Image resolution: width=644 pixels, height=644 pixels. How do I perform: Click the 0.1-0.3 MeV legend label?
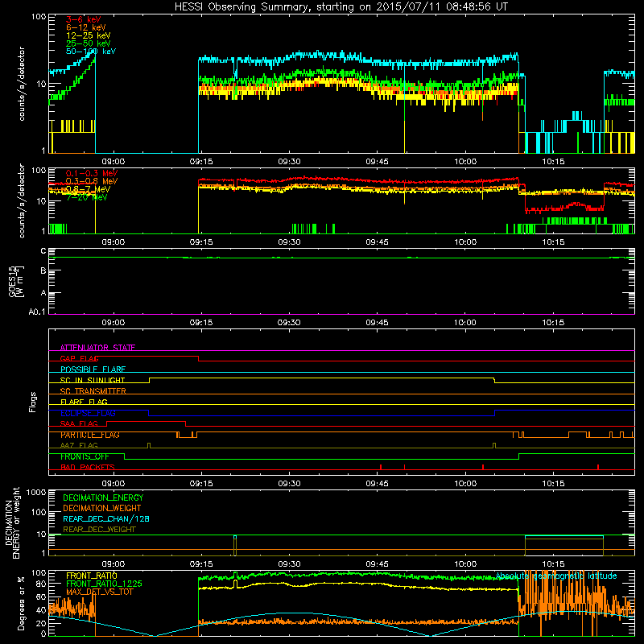point(92,173)
